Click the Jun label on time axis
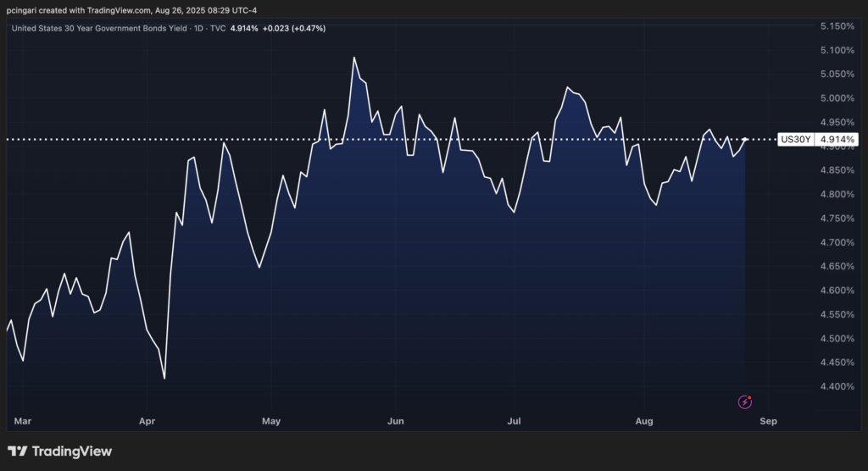Screen dimensions: 868x471 click(x=395, y=419)
